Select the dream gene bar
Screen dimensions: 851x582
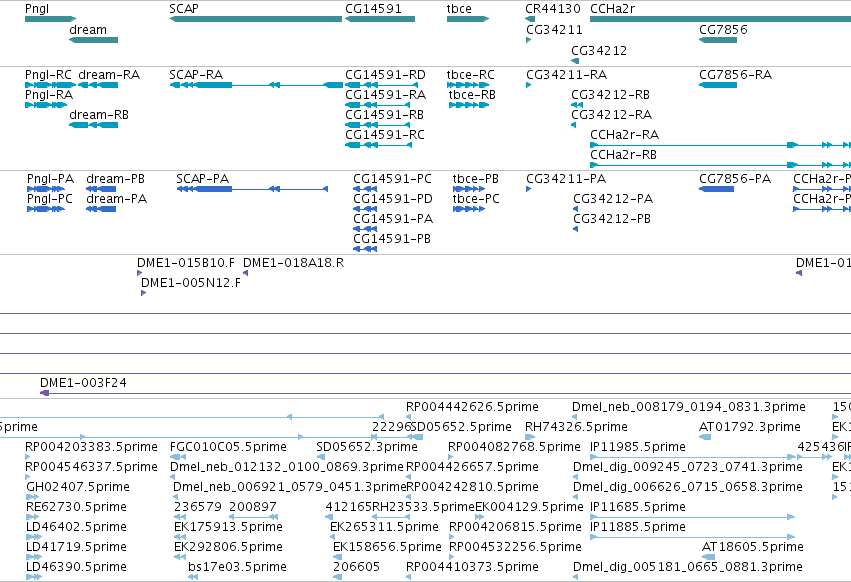click(93, 40)
